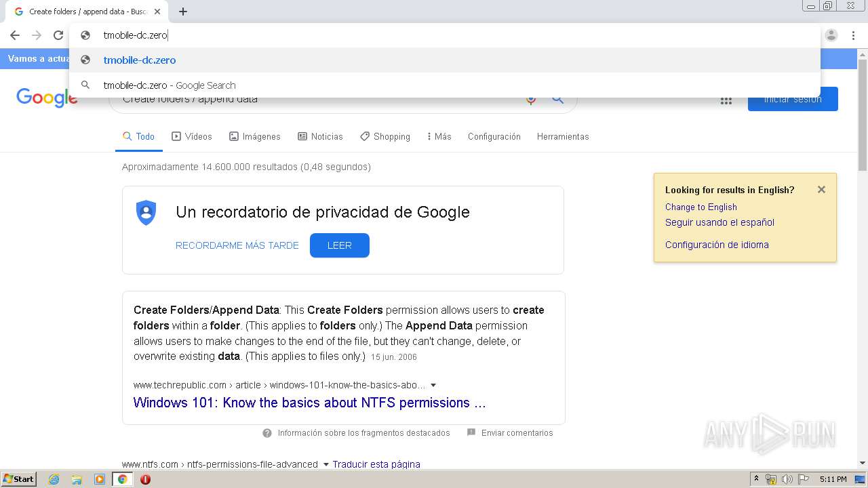Viewport: 868px width, 488px height.
Task: Switch to the Vídeos tab
Action: 192,136
